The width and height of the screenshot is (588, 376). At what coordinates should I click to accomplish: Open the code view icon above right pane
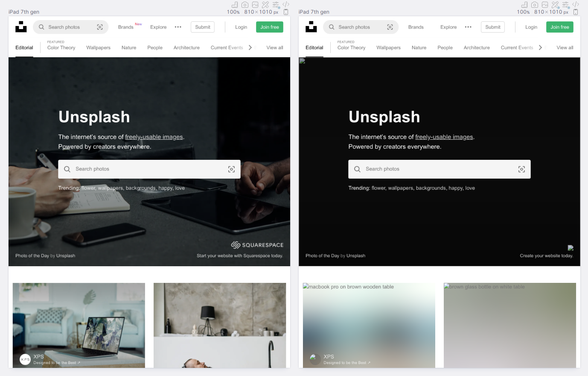[576, 5]
